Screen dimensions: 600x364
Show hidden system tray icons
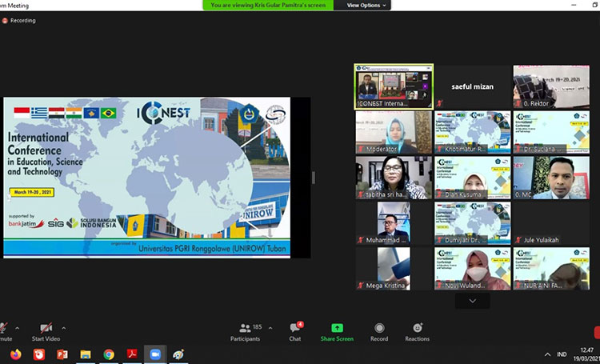click(547, 354)
